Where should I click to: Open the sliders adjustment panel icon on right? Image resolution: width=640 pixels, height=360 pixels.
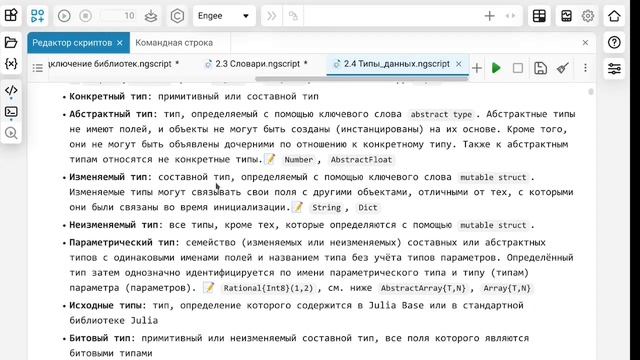[x=614, y=69]
